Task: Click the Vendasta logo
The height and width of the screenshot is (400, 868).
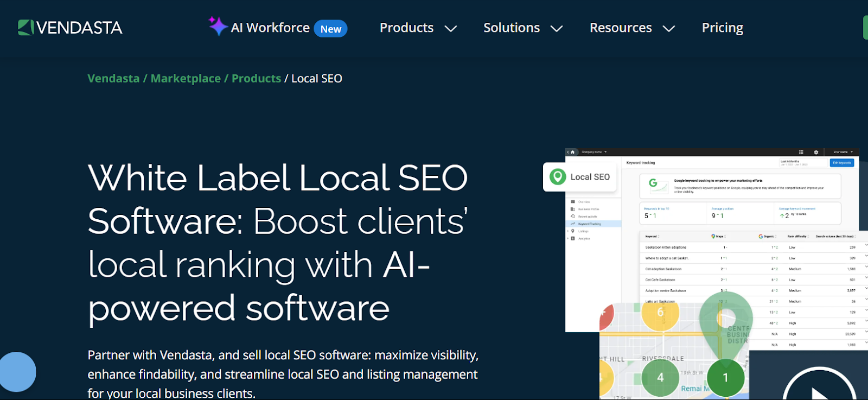Action: click(x=70, y=28)
